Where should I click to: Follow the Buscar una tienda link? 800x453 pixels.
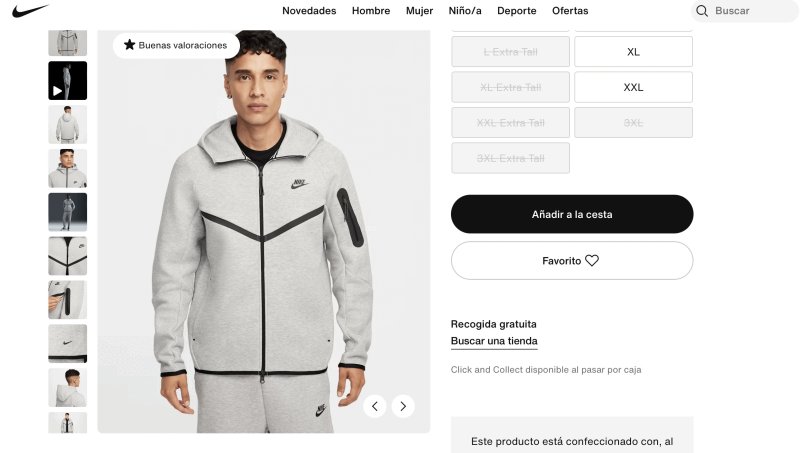[x=494, y=341]
